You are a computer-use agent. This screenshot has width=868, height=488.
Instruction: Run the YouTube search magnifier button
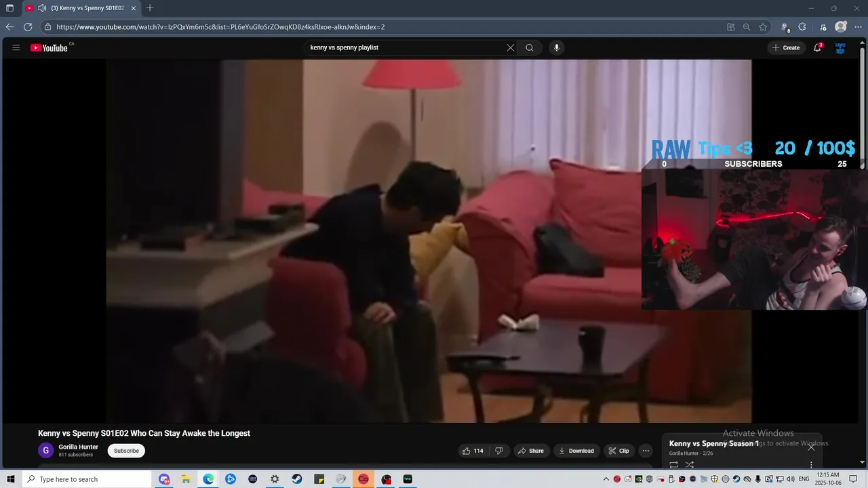(530, 47)
